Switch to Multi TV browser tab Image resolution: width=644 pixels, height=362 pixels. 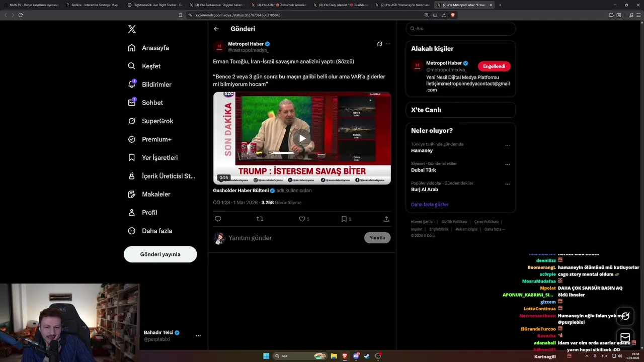(31, 5)
